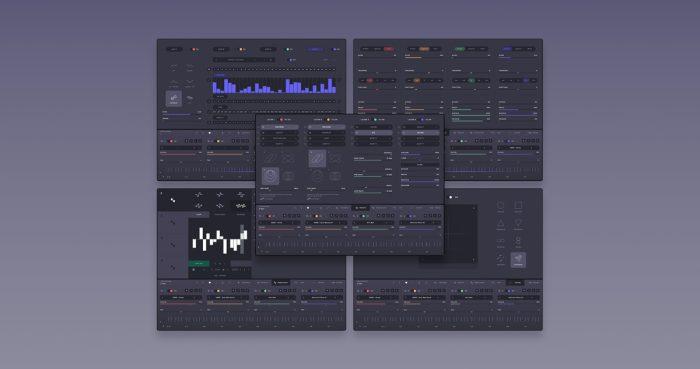
Task: Open the highlighted first-row dropdown in center window's second column
Action: pyautogui.click(x=326, y=127)
